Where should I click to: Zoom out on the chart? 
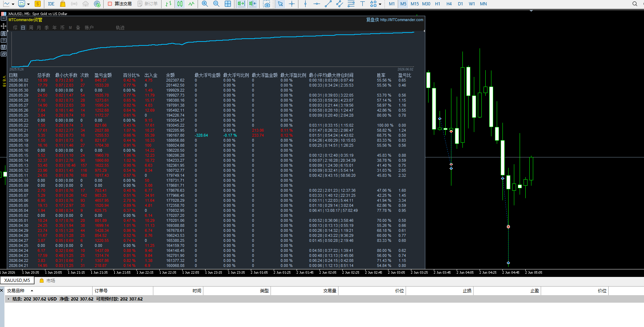point(216,4)
